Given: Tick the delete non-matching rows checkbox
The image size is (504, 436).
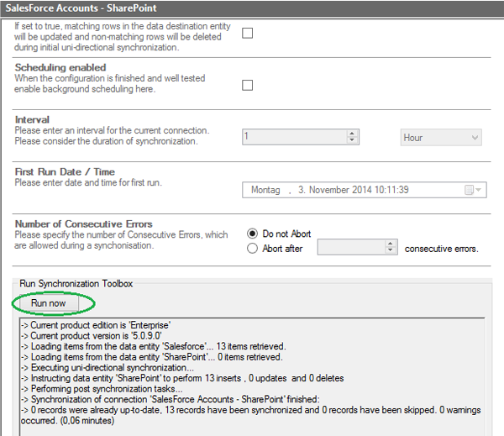Looking at the screenshot, I should click(247, 34).
